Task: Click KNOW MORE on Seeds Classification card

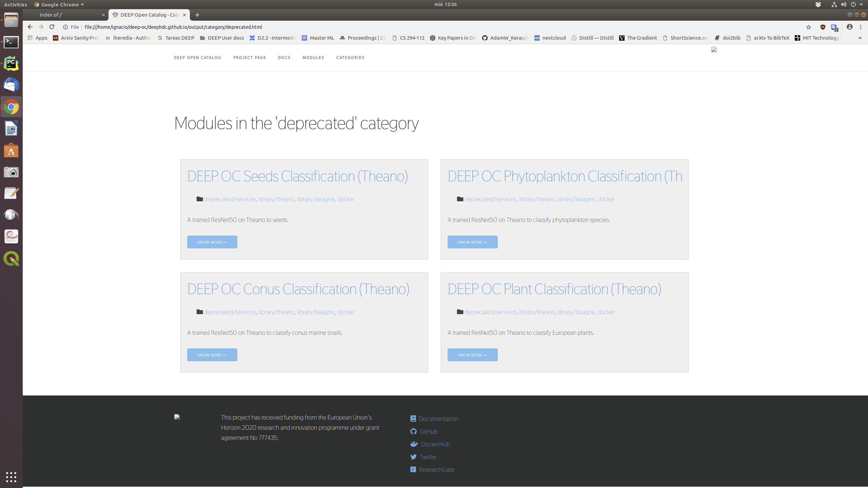Action: pos(212,242)
